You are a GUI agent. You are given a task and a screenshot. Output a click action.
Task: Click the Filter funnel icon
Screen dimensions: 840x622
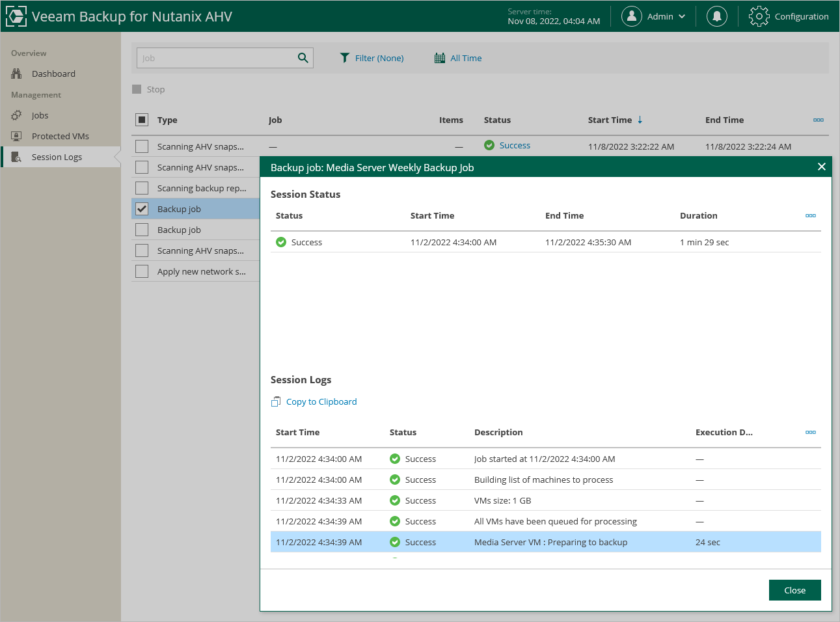tap(345, 58)
